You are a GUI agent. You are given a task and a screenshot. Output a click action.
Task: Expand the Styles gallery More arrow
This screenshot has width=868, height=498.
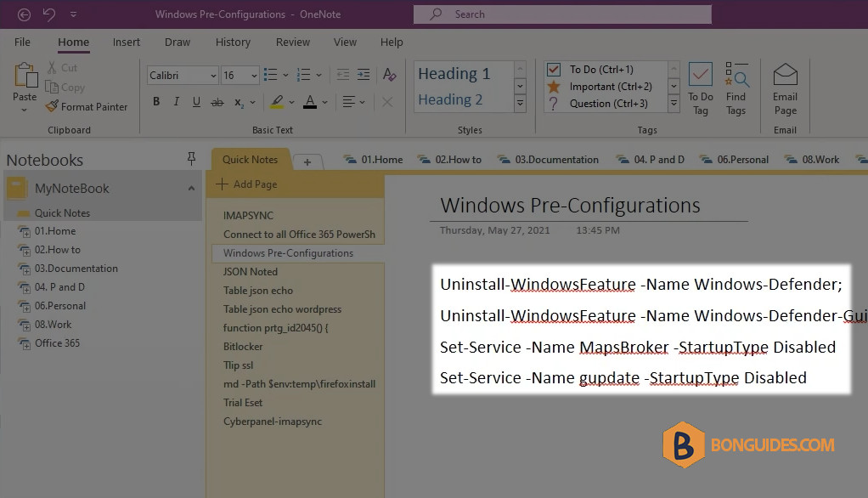tap(520, 103)
